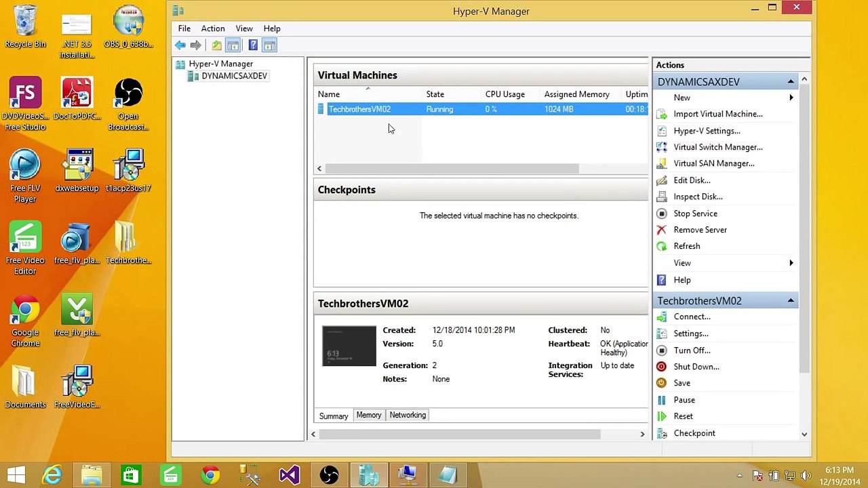Click Connect for TechbrothersVM02

(x=692, y=317)
